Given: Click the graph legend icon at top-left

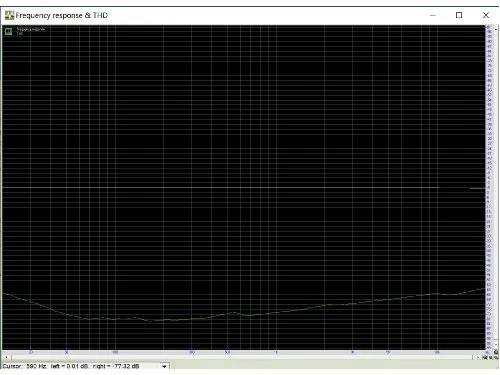Looking at the screenshot, I should coord(8,31).
